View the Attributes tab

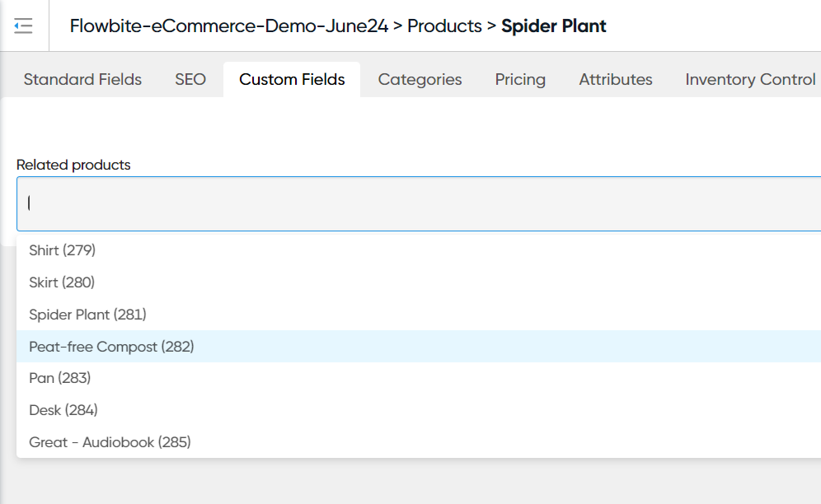[615, 80]
